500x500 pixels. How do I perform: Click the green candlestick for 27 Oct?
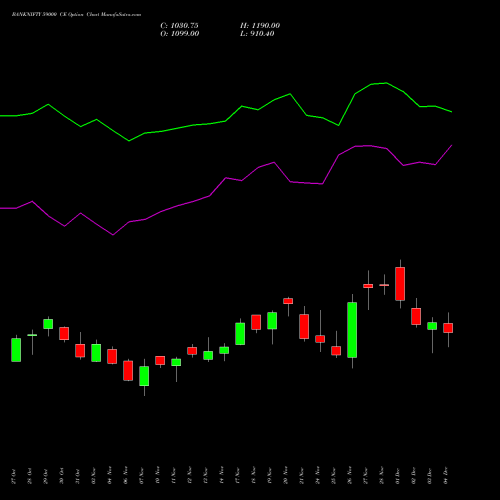click(16, 350)
